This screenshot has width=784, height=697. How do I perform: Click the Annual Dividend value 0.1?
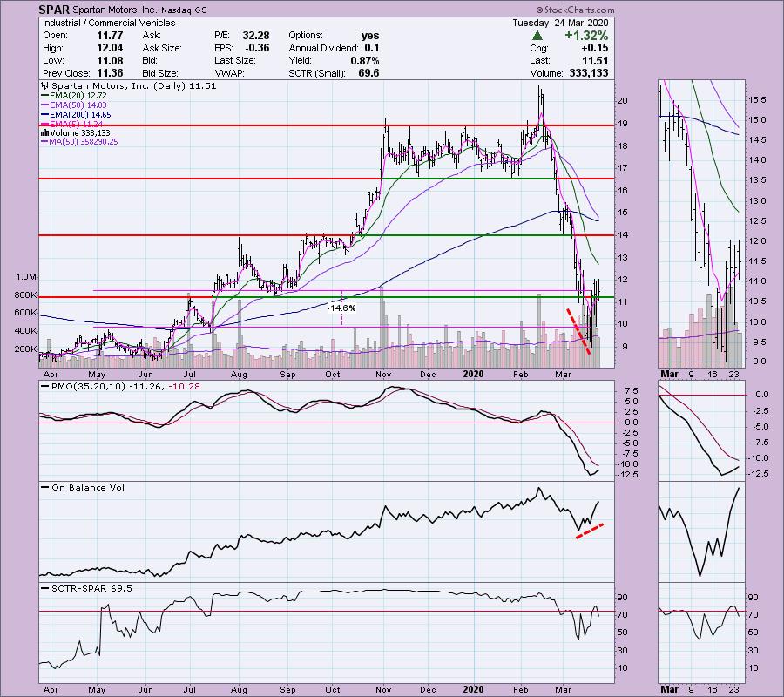click(371, 48)
